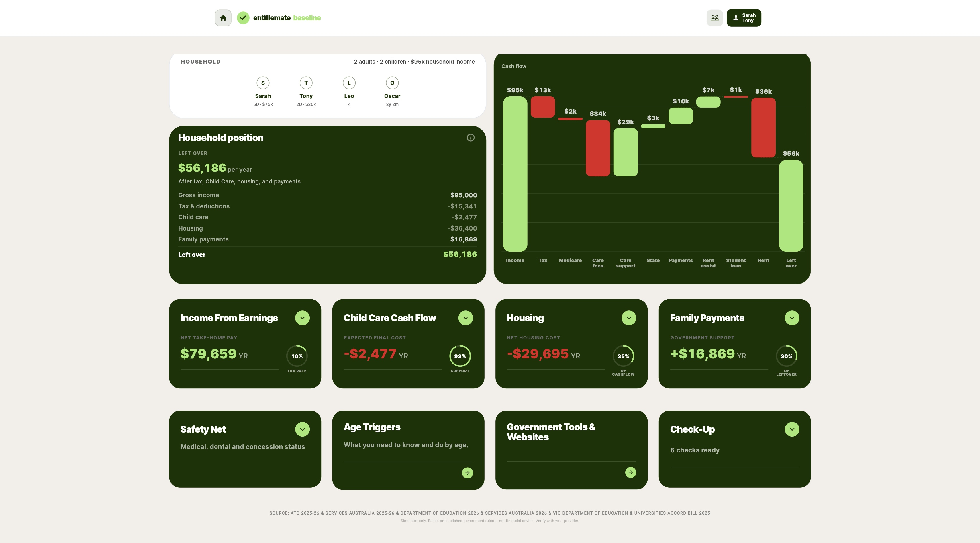Click the Income bar in Cash flow chart
The width and height of the screenshot is (980, 543).
[x=515, y=174]
